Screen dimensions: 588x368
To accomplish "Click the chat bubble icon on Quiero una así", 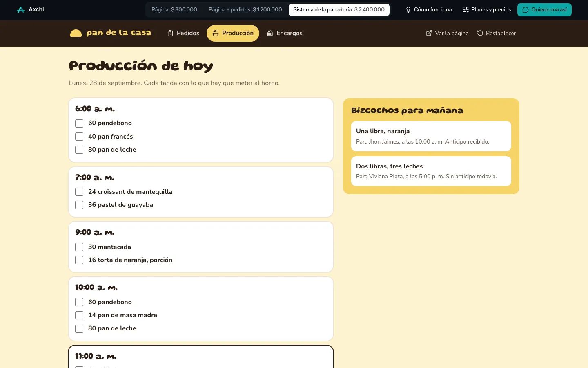I will coord(526,10).
